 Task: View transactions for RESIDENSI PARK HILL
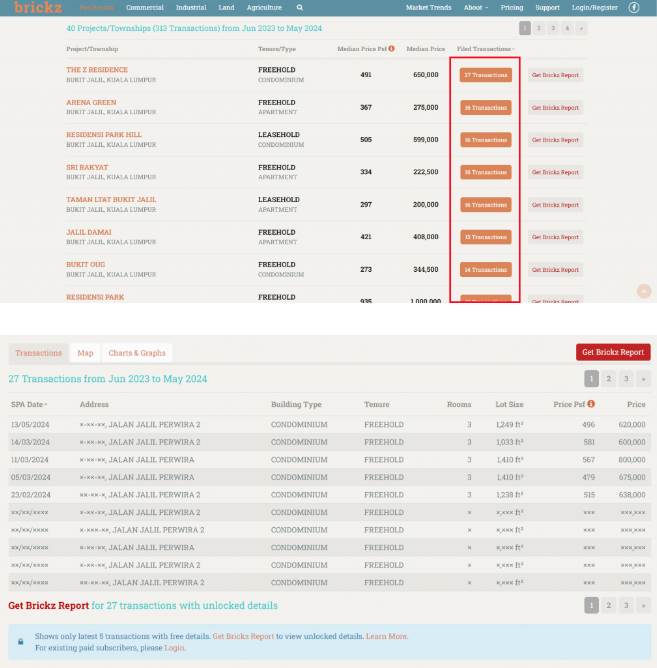pos(486,140)
